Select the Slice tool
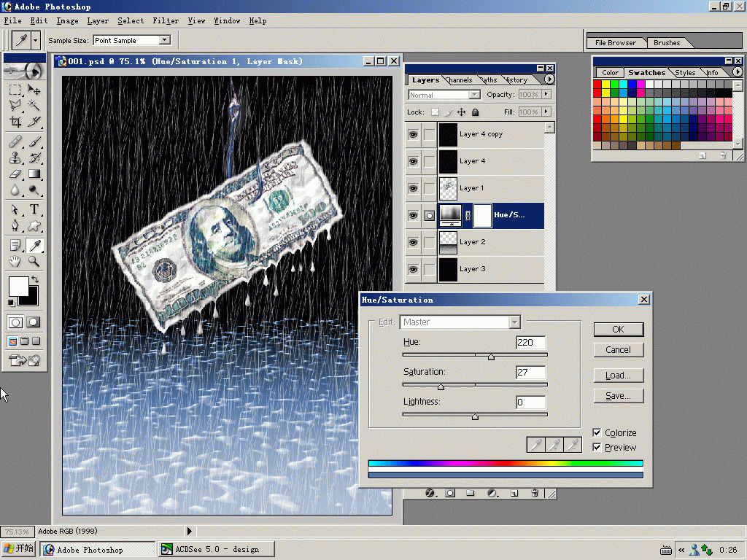The width and height of the screenshot is (747, 560). point(34,122)
